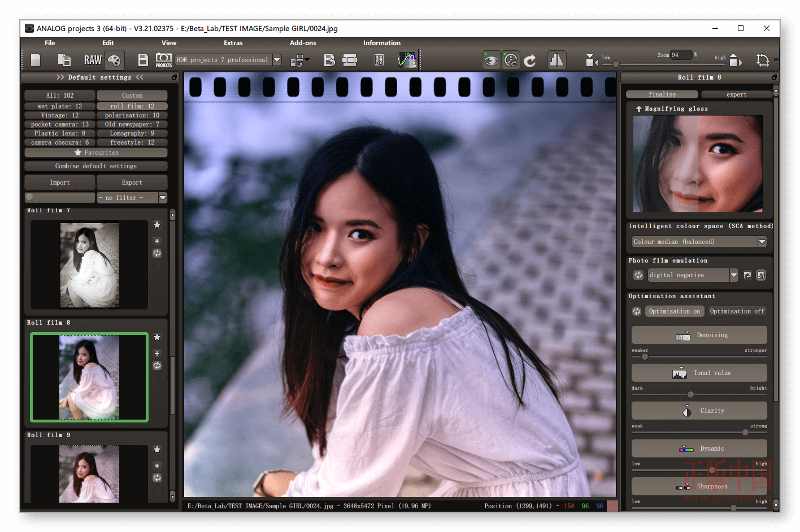This screenshot has width=800, height=532.
Task: Open the RAW module
Action: pos(93,60)
